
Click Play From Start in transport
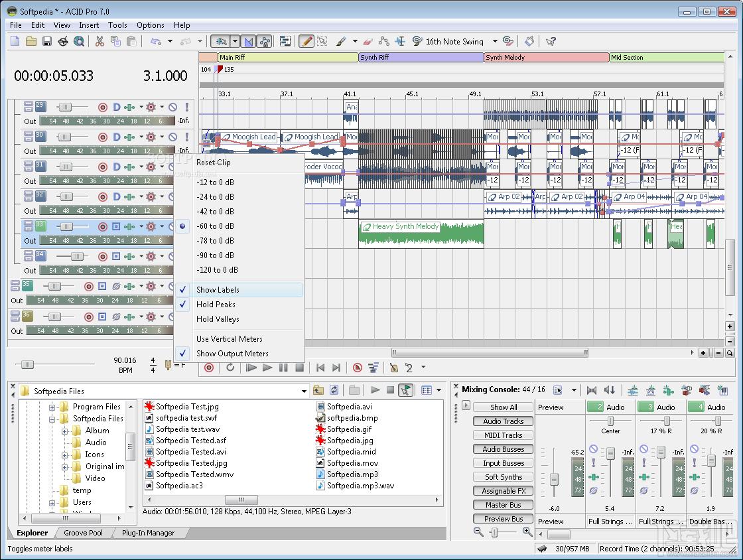(251, 367)
